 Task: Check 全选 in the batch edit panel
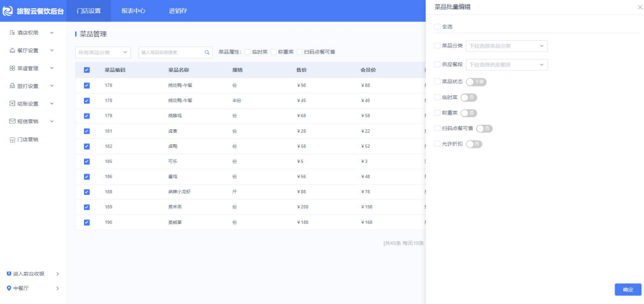[437, 27]
